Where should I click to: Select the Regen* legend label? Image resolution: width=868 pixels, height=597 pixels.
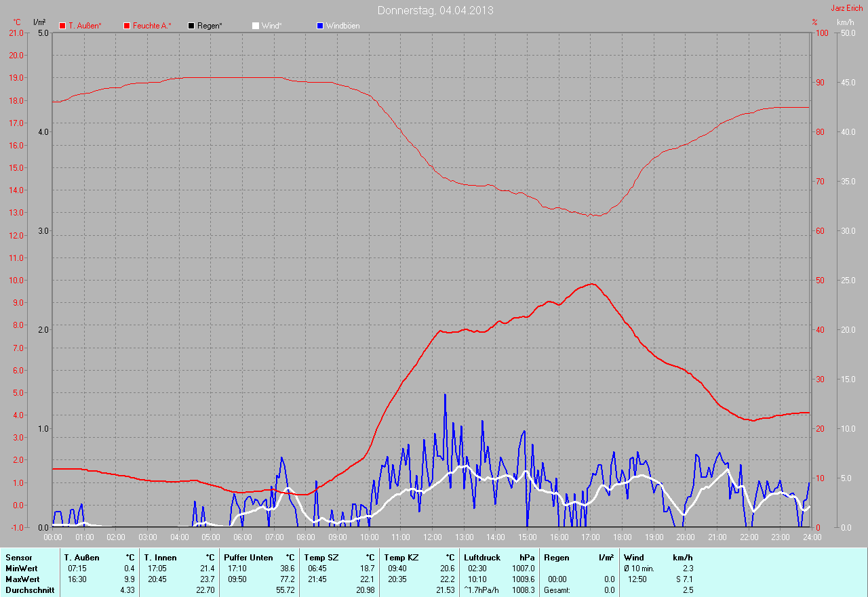(x=210, y=26)
